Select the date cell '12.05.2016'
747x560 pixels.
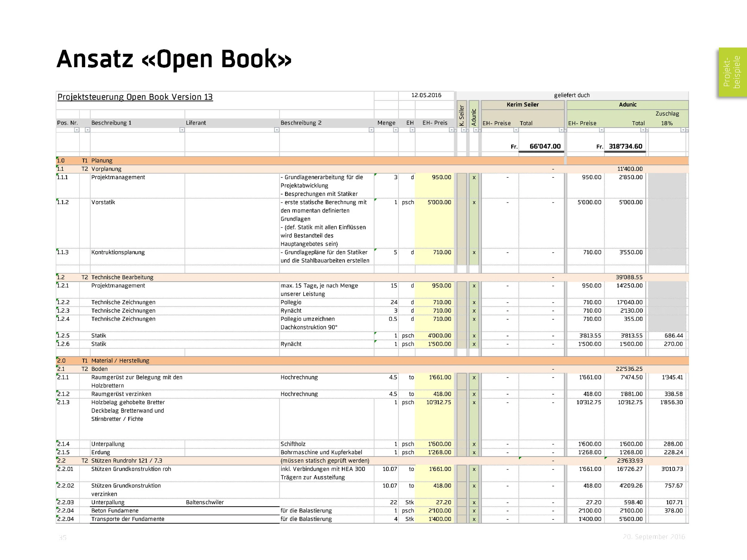(x=426, y=95)
